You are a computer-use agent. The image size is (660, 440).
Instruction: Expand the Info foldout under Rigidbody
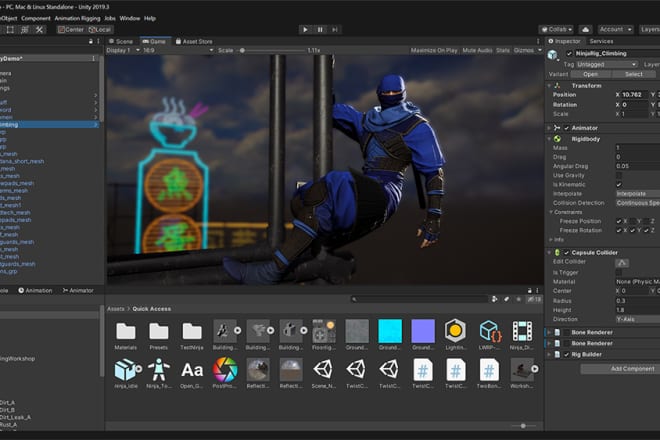(551, 240)
